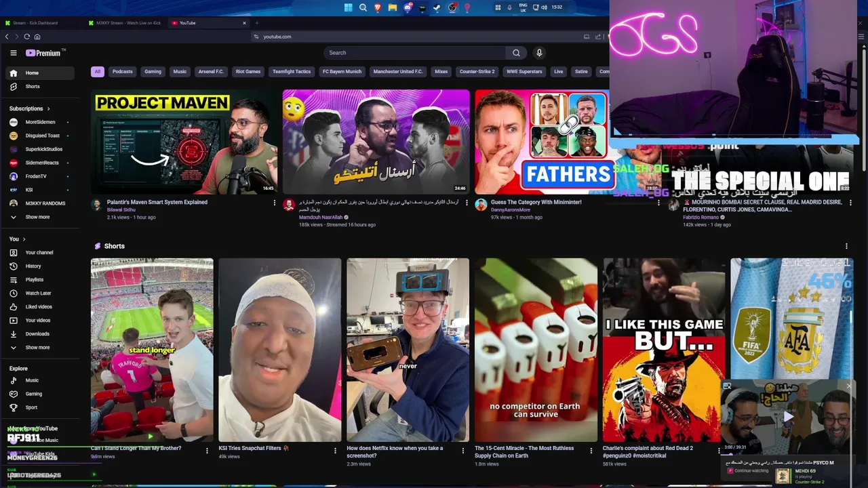Screen dimensions: 868x488
Task: Expand the You section chevron
Action: 24,239
